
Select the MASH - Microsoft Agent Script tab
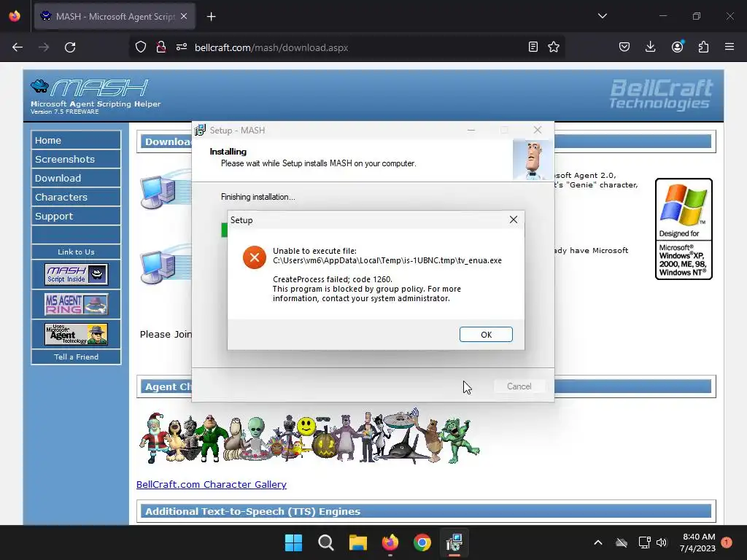[x=115, y=16]
